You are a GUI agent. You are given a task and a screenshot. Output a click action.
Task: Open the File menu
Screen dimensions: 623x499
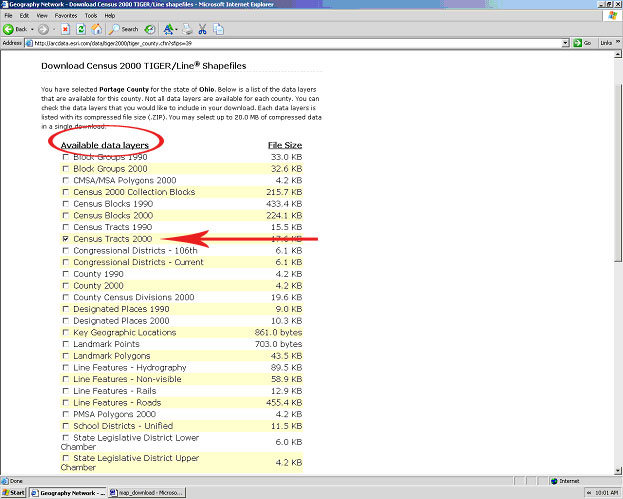[x=8, y=16]
